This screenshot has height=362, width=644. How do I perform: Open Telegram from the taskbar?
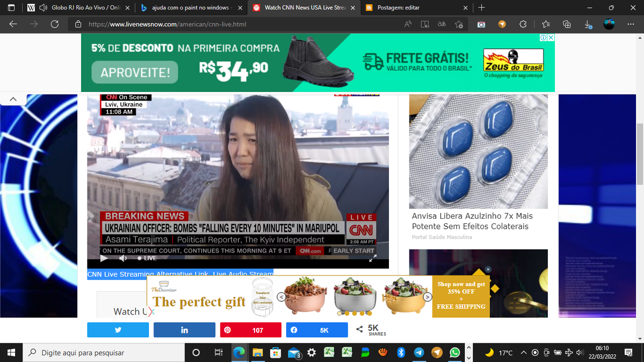[419, 352]
